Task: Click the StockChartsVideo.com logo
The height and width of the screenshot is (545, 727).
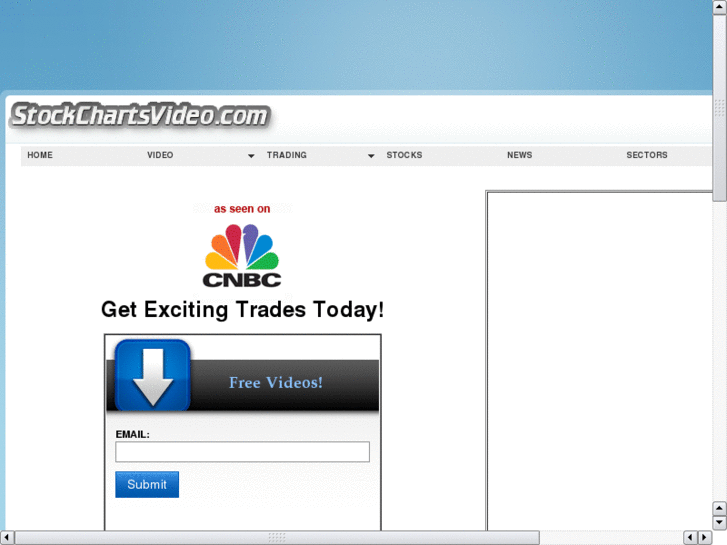Action: pos(140,115)
